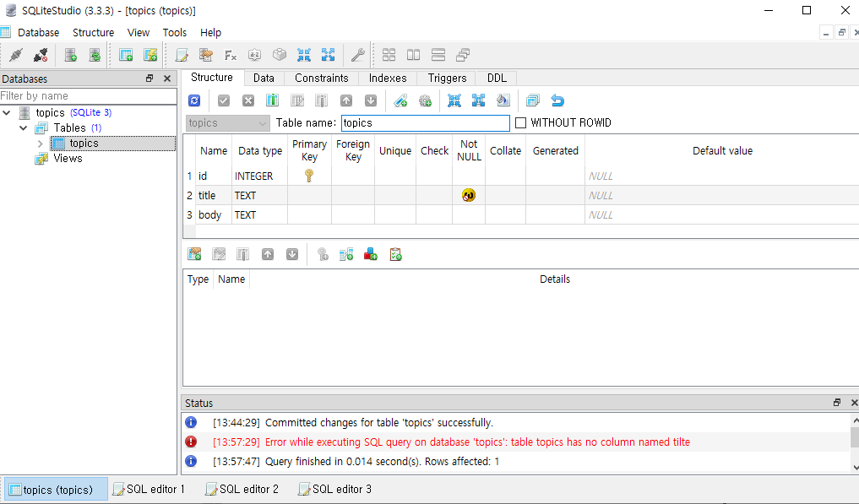Select Views in database tree

[x=68, y=159]
